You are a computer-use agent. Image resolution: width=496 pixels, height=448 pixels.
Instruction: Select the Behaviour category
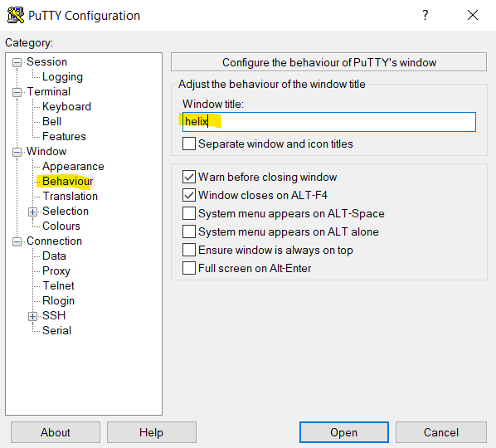click(68, 182)
